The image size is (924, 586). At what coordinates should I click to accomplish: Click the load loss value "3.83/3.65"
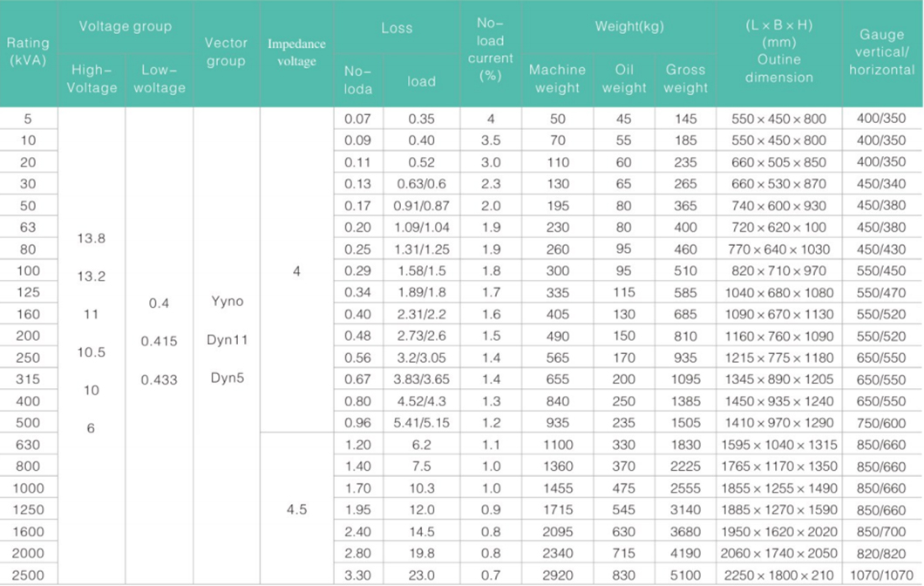pos(421,379)
